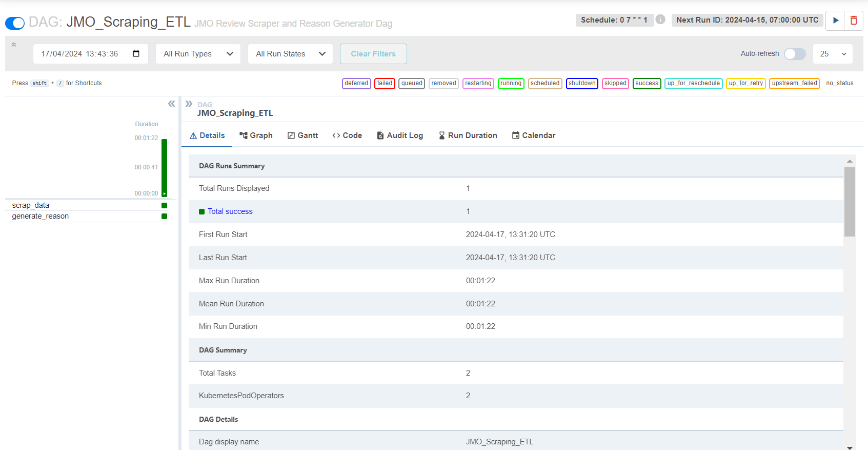Click the Dag display name value JMO_Scraping_ETL

[x=499, y=442]
